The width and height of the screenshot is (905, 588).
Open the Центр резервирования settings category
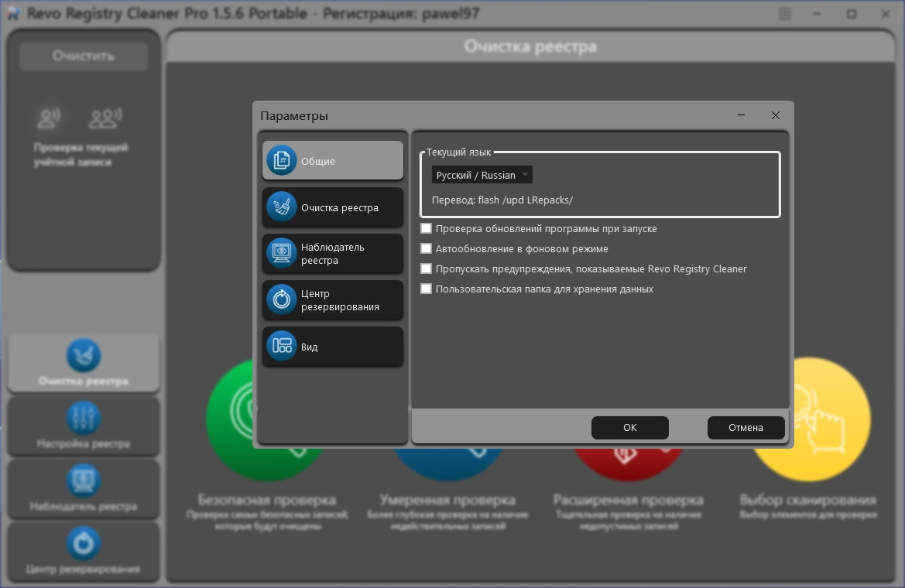click(x=332, y=300)
